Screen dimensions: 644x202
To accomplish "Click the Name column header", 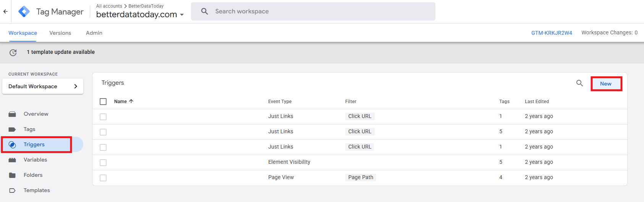I will (x=120, y=102).
